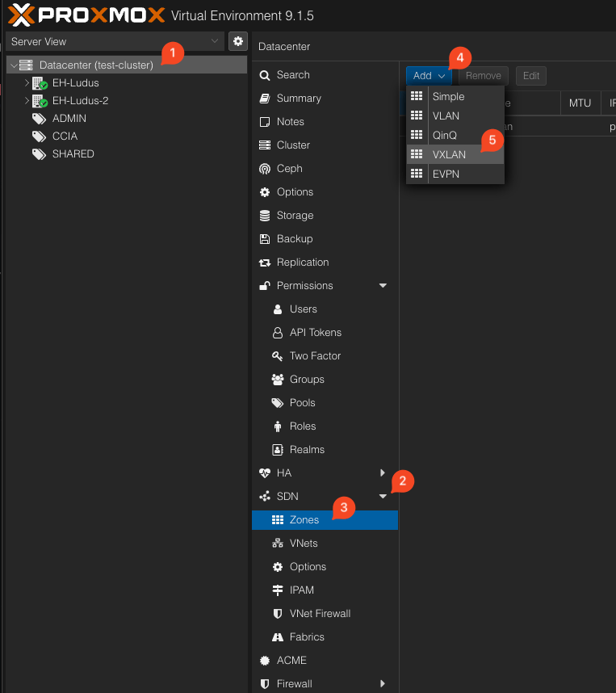Open the Add zone dropdown button
The height and width of the screenshot is (693, 616).
(429, 76)
